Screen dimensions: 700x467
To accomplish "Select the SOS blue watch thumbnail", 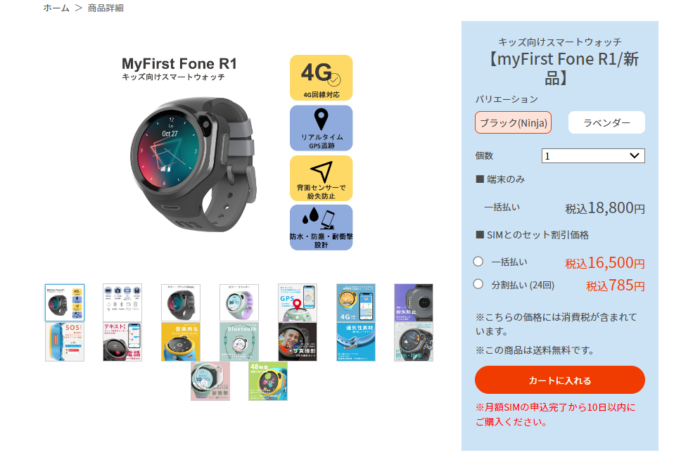I will click(65, 342).
